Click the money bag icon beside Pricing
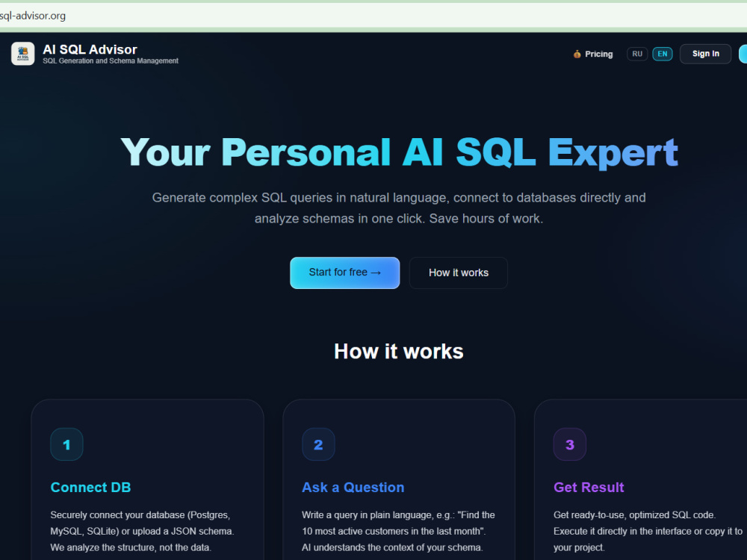The height and width of the screenshot is (560, 747). [x=577, y=54]
